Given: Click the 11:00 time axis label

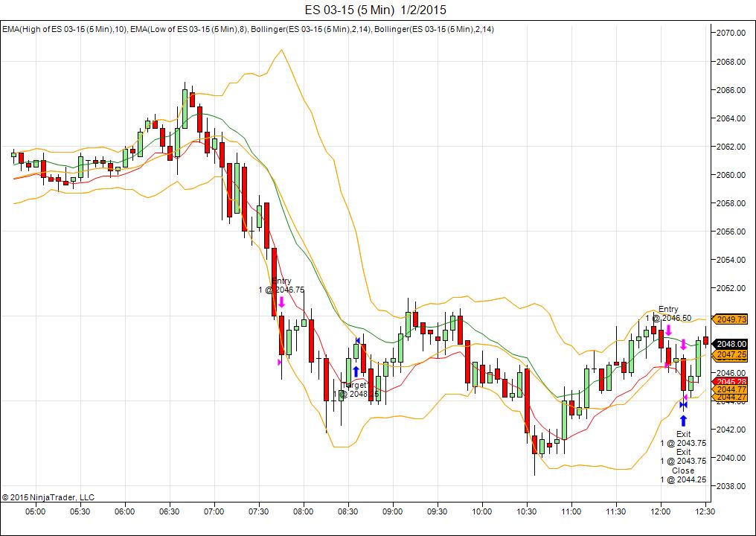Looking at the screenshot, I should (x=571, y=511).
